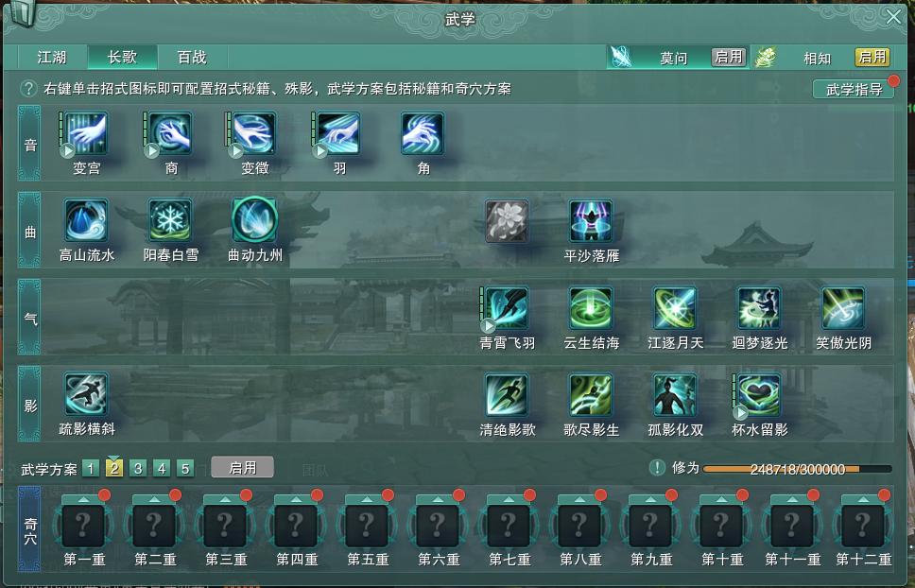915x588 pixels.
Task: Click 启用 beside the scheme numbers
Action: pyautogui.click(x=242, y=468)
